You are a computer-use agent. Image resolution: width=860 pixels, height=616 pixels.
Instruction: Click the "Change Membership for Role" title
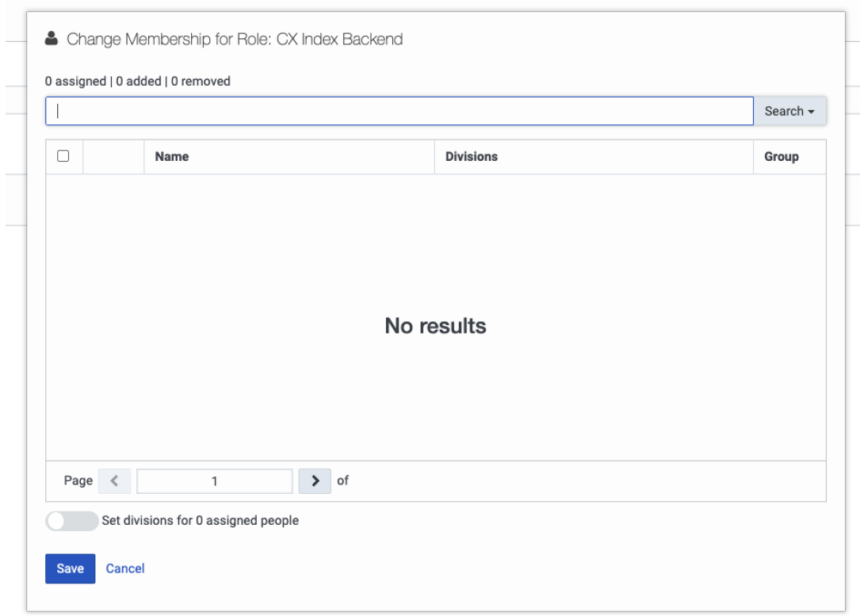(235, 39)
